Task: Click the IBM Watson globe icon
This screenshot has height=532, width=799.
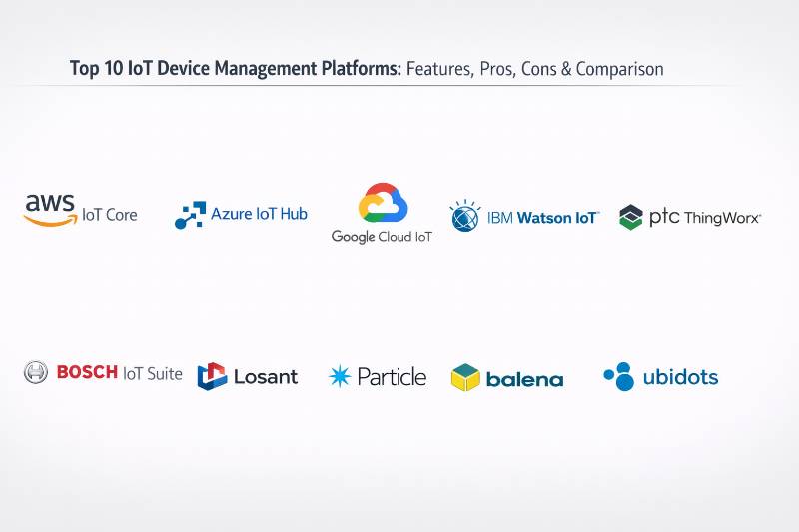Action: coord(464,216)
